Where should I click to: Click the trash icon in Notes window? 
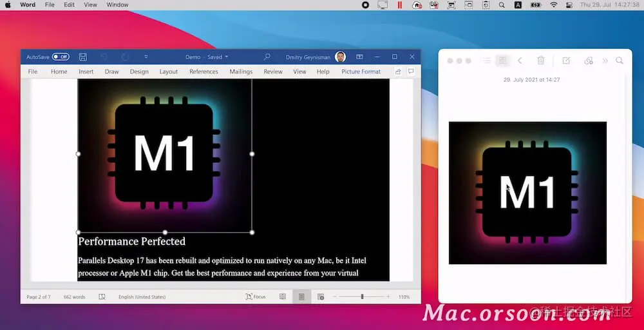(541, 61)
